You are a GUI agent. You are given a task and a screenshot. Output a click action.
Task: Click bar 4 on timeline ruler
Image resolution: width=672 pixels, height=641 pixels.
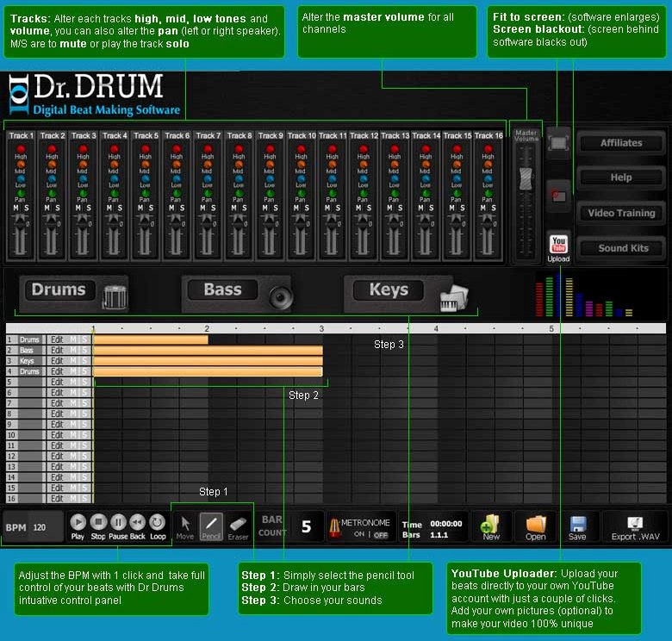pos(436,328)
